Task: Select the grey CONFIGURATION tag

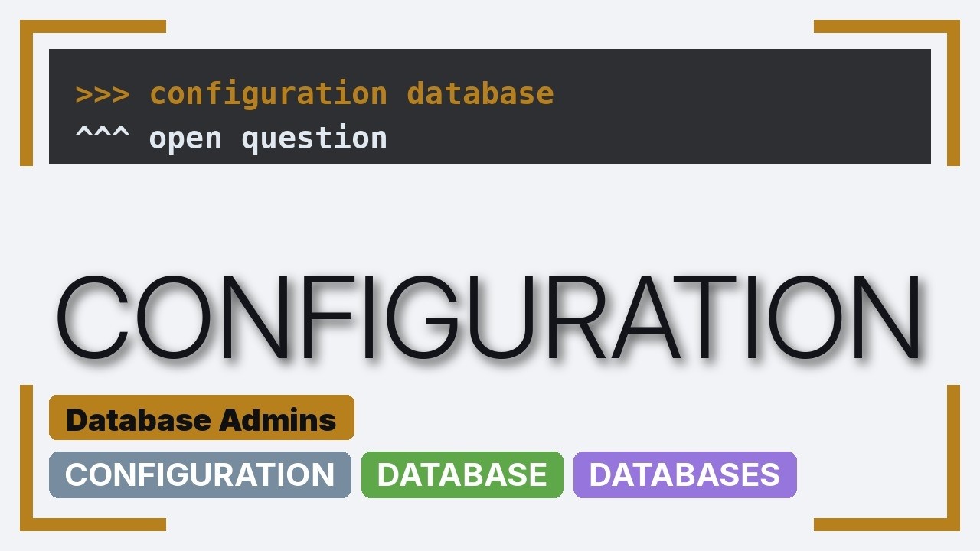Action: pos(200,474)
